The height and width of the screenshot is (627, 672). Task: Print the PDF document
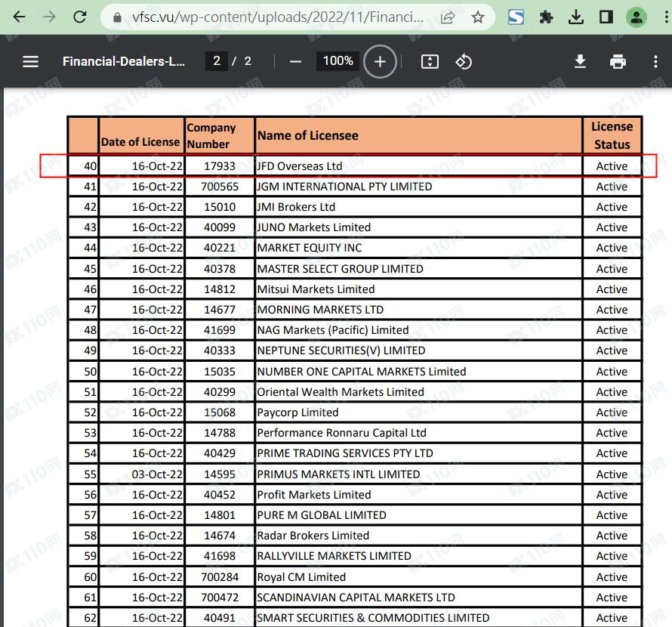tap(618, 62)
